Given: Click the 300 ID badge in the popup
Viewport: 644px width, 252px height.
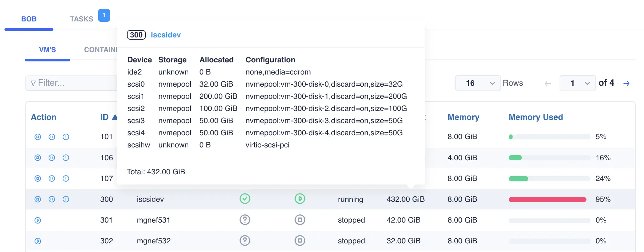Looking at the screenshot, I should (136, 35).
